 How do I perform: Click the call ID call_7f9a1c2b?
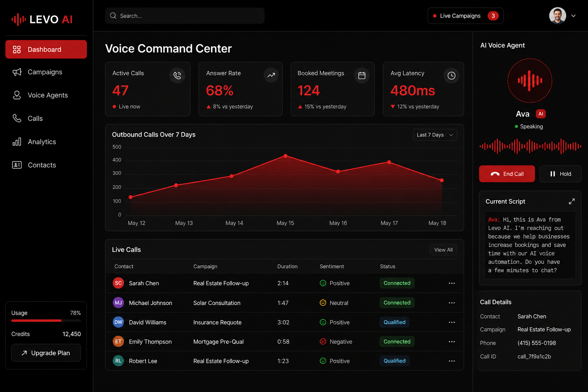coord(534,356)
